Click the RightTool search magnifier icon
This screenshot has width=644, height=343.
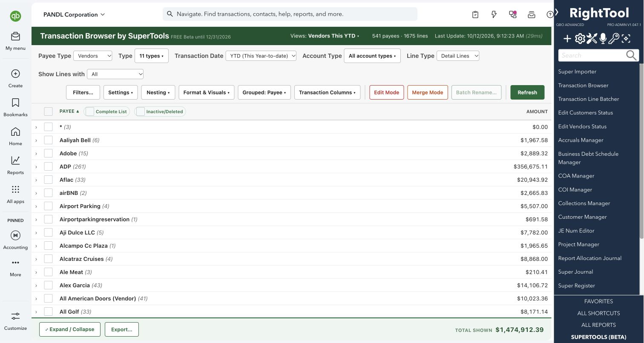(x=631, y=55)
